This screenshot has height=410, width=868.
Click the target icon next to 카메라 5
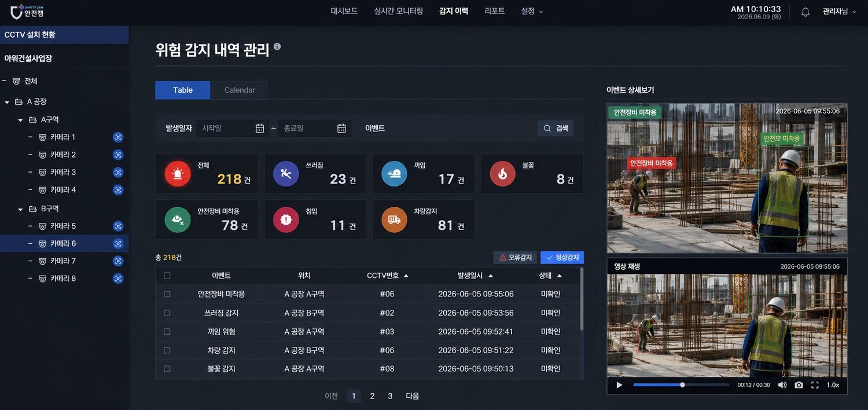pos(118,226)
